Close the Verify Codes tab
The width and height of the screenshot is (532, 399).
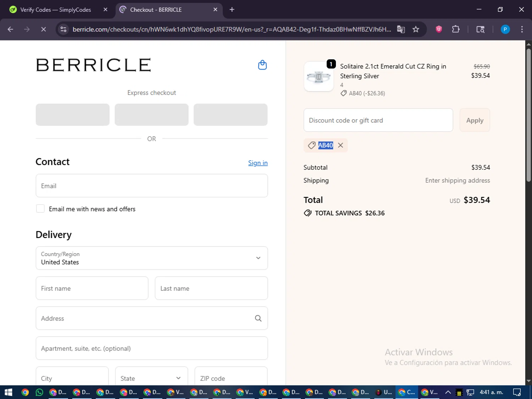click(x=105, y=10)
